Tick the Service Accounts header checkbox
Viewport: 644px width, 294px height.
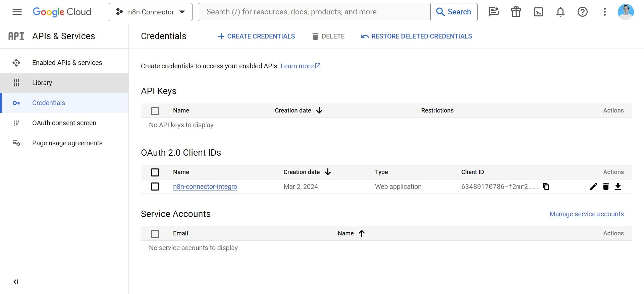155,234
